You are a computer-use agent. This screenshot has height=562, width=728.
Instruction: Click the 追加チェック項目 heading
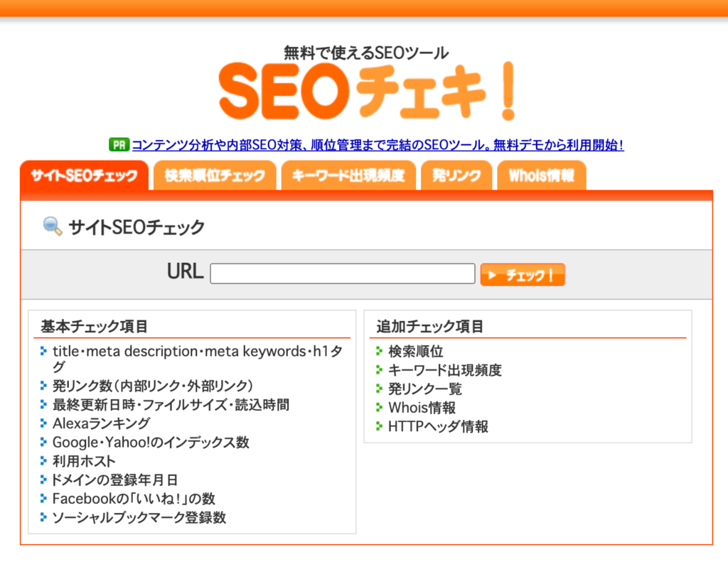point(430,326)
